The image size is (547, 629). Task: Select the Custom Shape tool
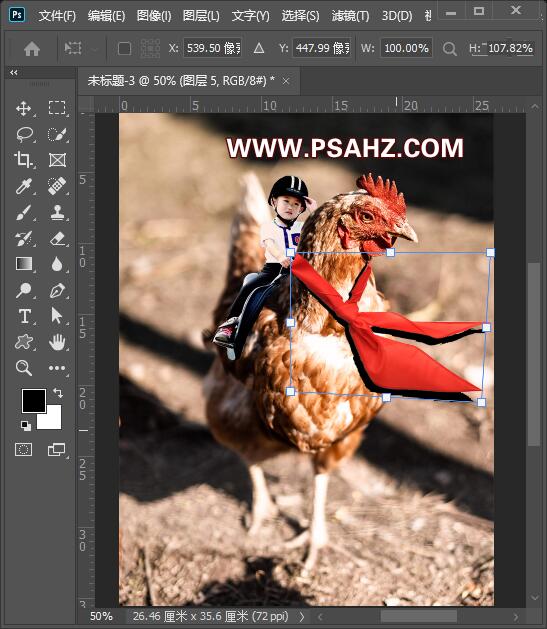click(24, 342)
